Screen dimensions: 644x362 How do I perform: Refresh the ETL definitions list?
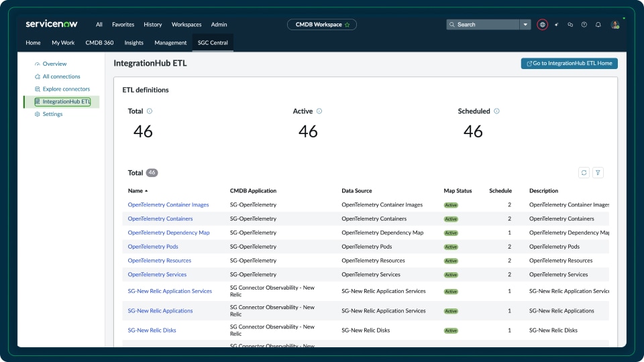click(x=584, y=173)
